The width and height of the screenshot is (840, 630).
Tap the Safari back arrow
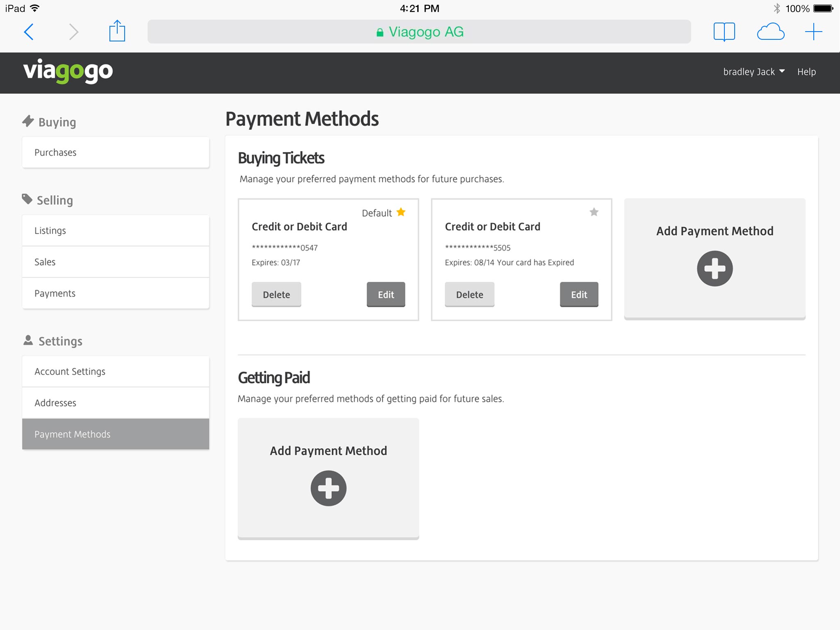[x=29, y=32]
